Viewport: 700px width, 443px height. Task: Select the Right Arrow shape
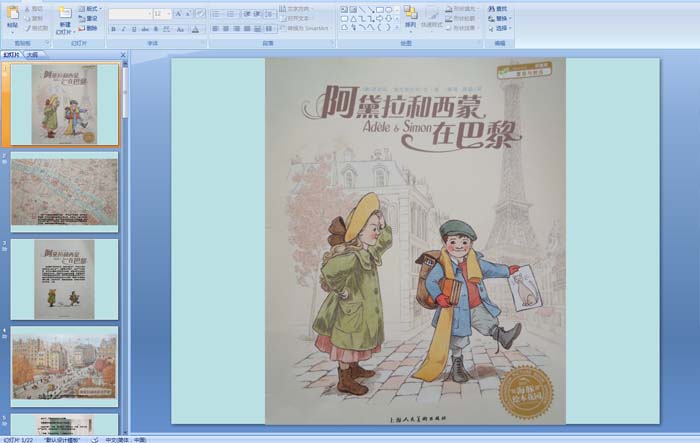tap(379, 19)
